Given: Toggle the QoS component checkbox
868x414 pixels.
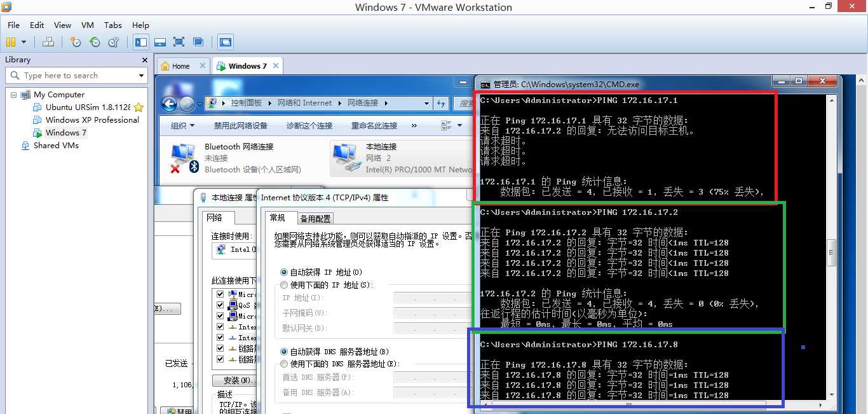Looking at the screenshot, I should pos(220,305).
